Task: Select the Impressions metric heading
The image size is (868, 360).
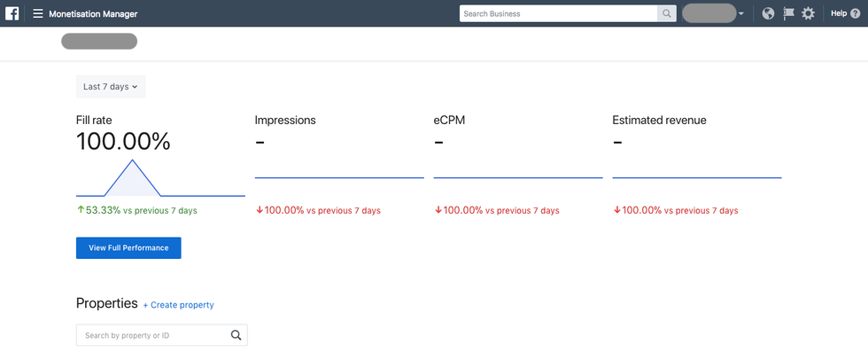Action: [285, 120]
